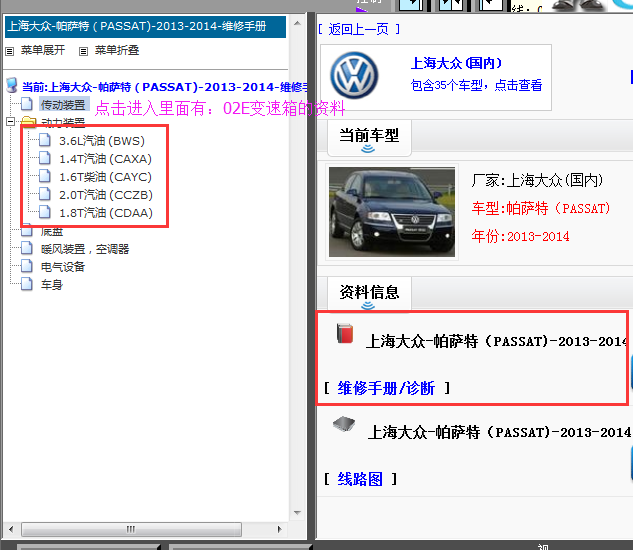Click the open folder icon of 动力装置
The image size is (633, 550).
(x=28, y=120)
